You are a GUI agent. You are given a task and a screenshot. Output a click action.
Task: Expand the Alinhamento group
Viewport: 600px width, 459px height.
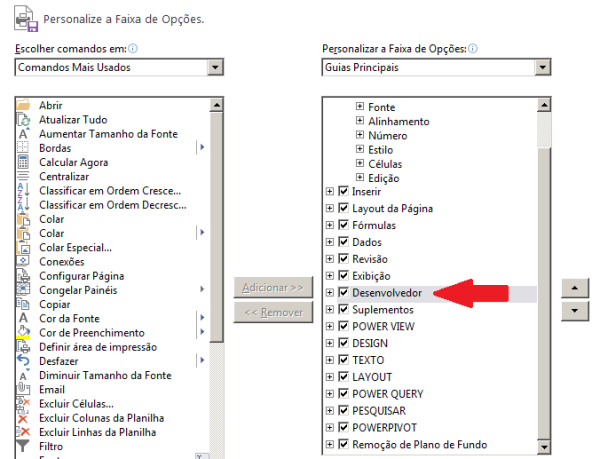(x=360, y=120)
